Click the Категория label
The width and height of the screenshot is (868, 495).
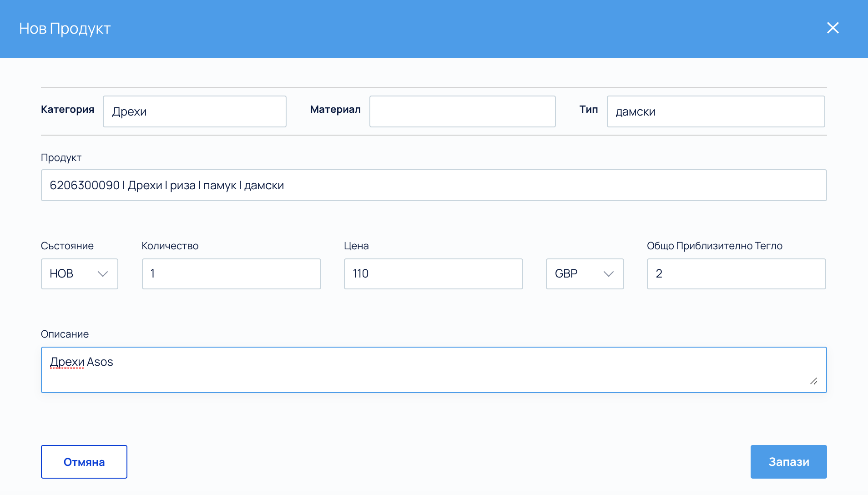67,109
